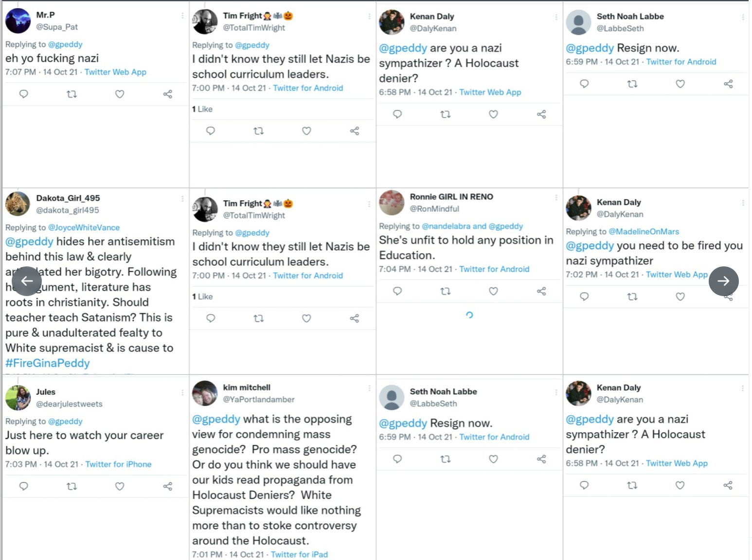Open Dakota_Girl_495 profile avatar
This screenshot has width=752, height=560.
click(x=18, y=204)
